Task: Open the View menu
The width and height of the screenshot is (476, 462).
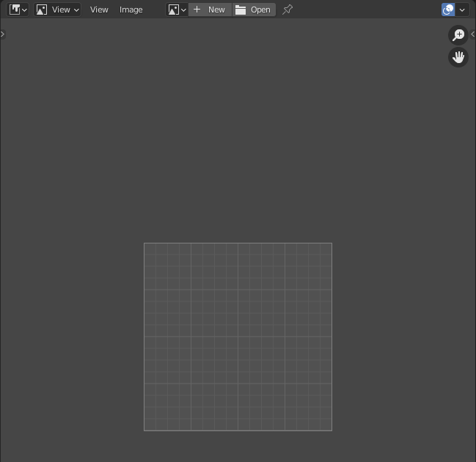Action: [x=99, y=10]
